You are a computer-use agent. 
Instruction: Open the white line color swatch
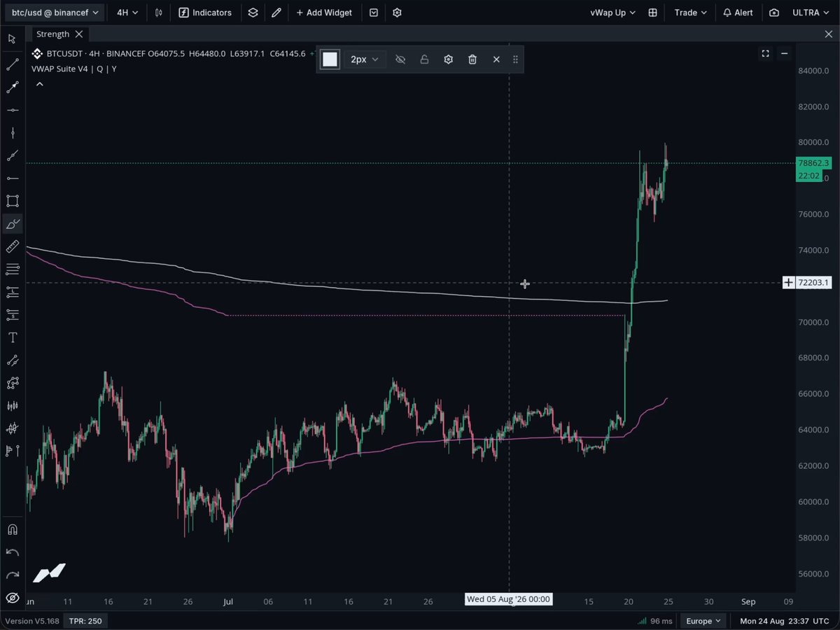(330, 59)
